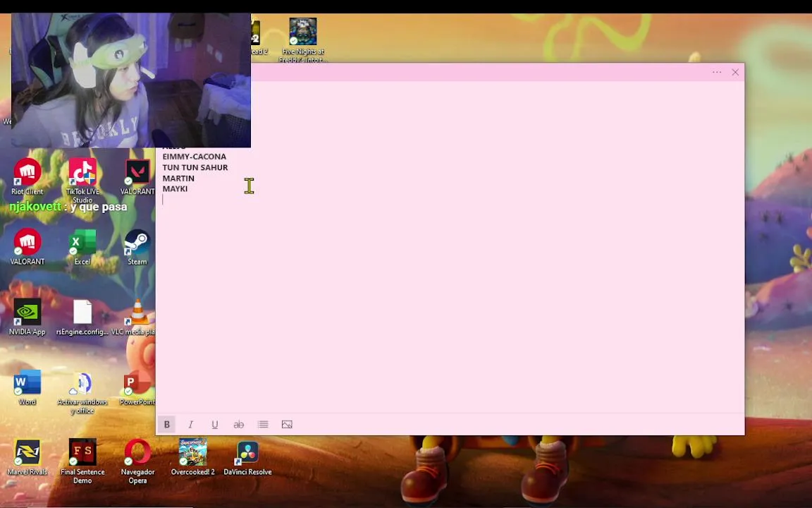Toggle bold formatting in the sticky note
The width and height of the screenshot is (812, 508).
[x=167, y=425]
